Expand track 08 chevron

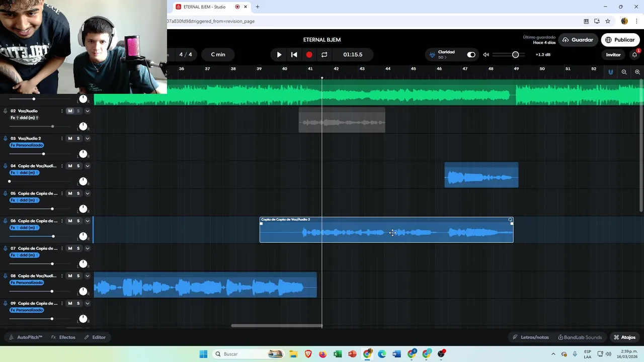[x=87, y=276]
